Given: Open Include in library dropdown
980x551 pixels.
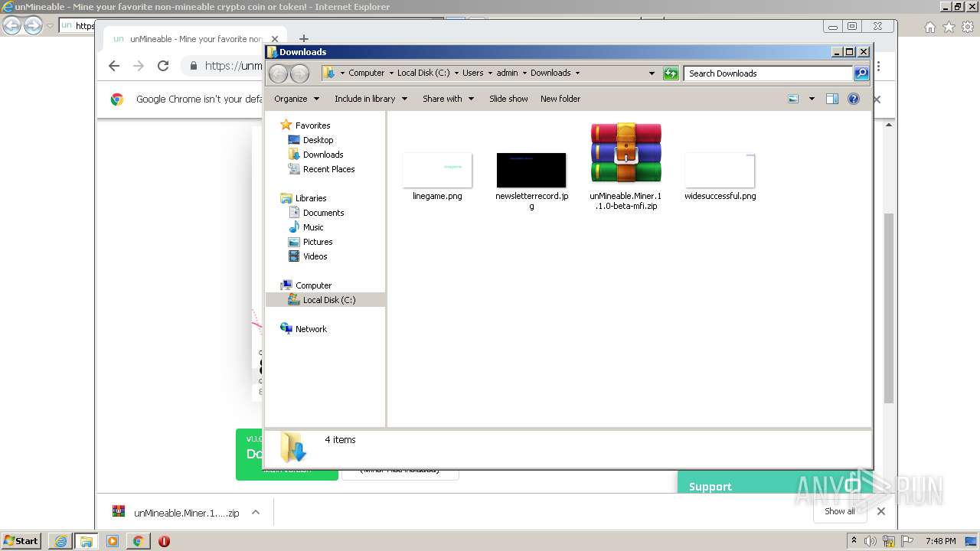Looking at the screenshot, I should (371, 99).
